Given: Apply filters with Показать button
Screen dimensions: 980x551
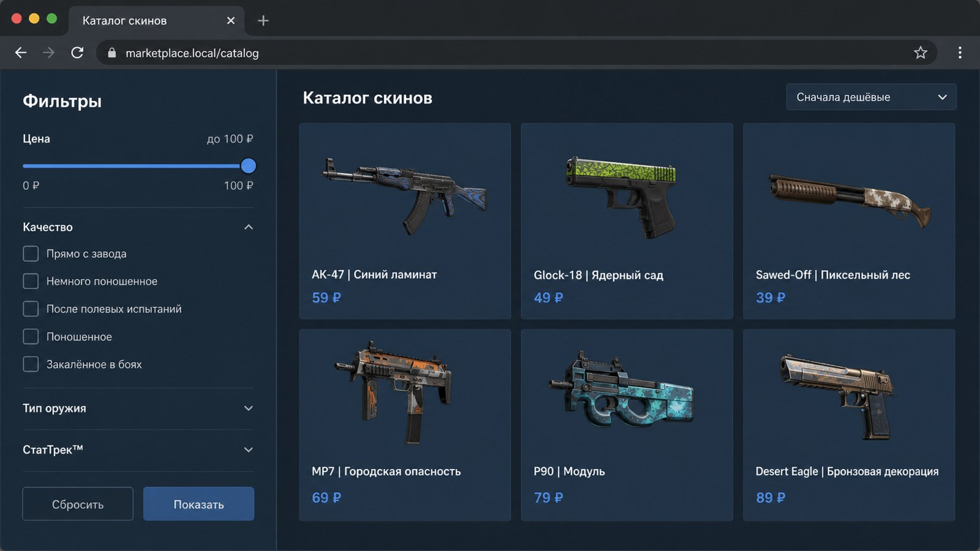Looking at the screenshot, I should [198, 504].
